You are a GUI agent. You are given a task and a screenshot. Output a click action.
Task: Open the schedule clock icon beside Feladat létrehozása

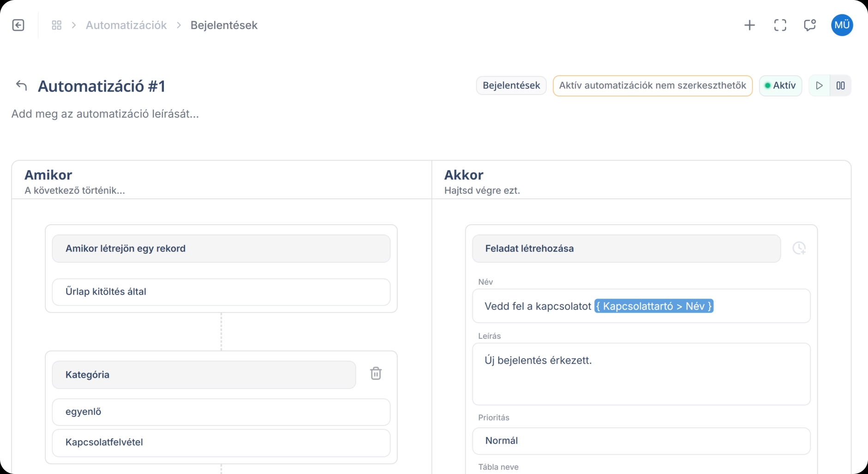coord(800,248)
